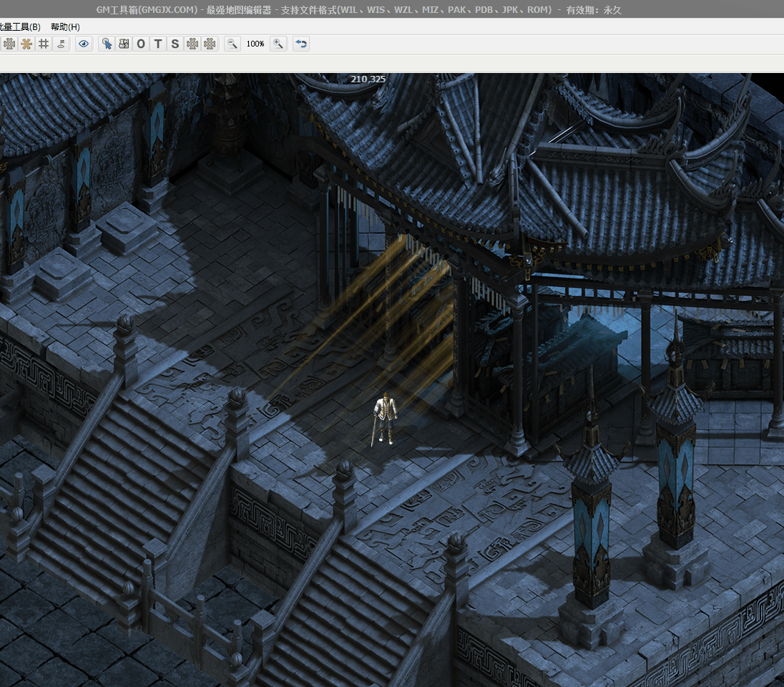The width and height of the screenshot is (784, 687).
Task: Click the knot icon just before zoom out
Action: click(x=210, y=44)
